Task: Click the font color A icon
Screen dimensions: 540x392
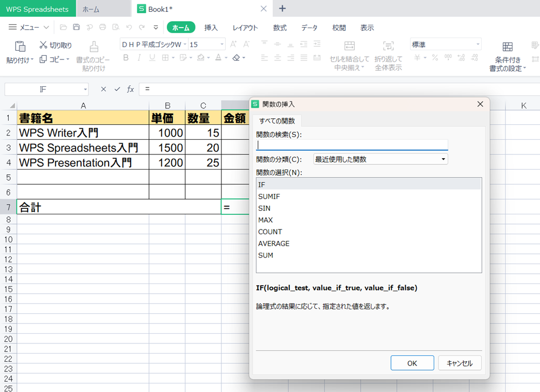Action: coord(218,58)
